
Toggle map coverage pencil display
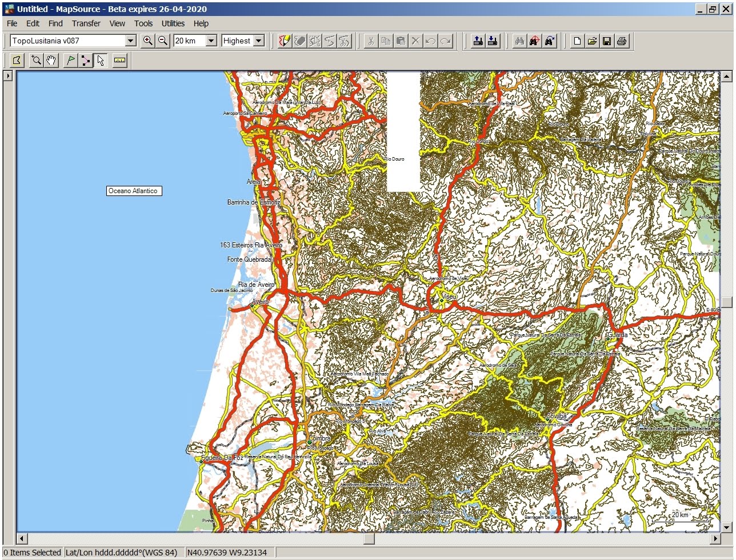point(284,41)
